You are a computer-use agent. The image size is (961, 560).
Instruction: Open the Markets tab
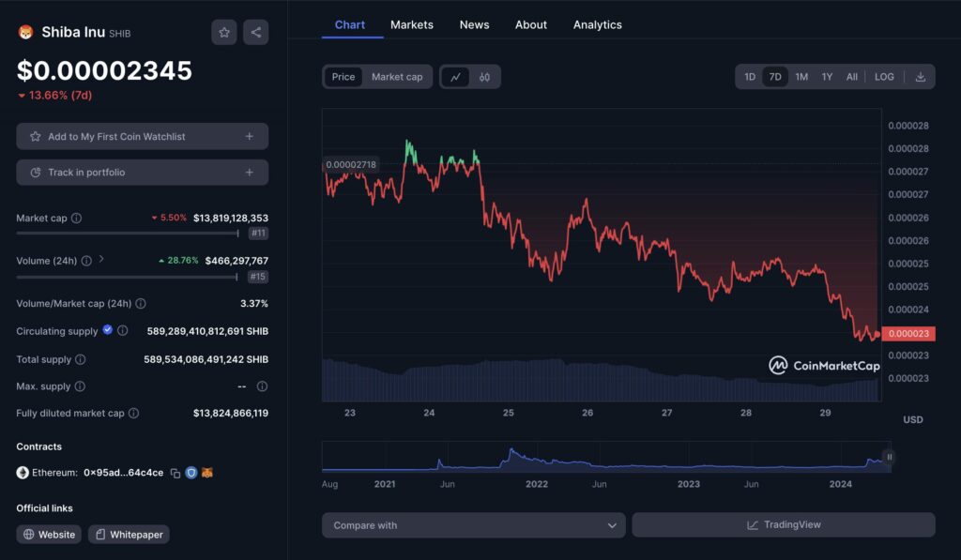[412, 24]
